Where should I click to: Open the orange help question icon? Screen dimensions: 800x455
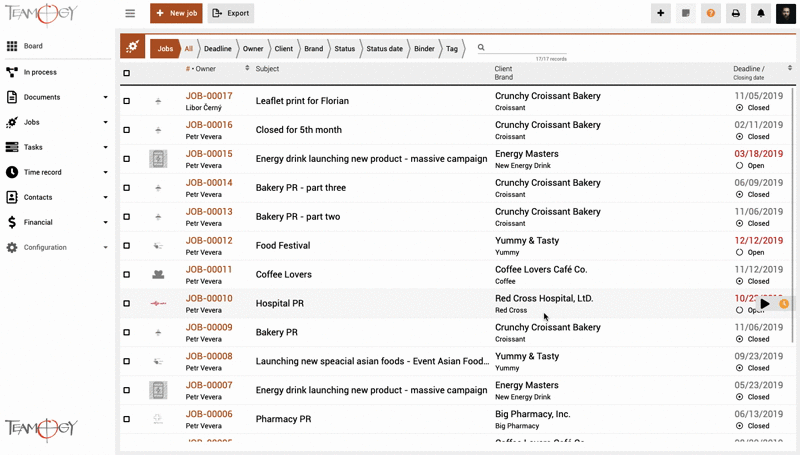point(711,13)
